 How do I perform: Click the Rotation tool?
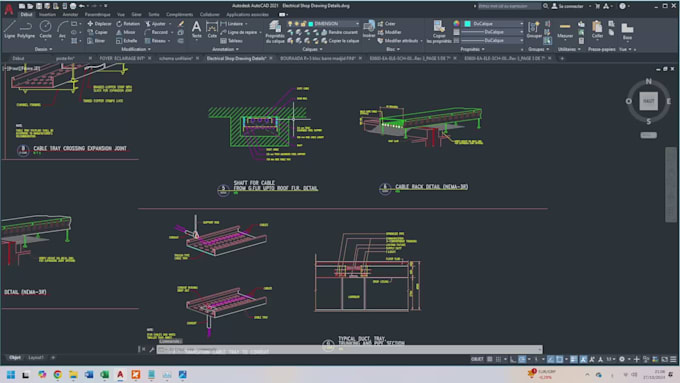128,24
